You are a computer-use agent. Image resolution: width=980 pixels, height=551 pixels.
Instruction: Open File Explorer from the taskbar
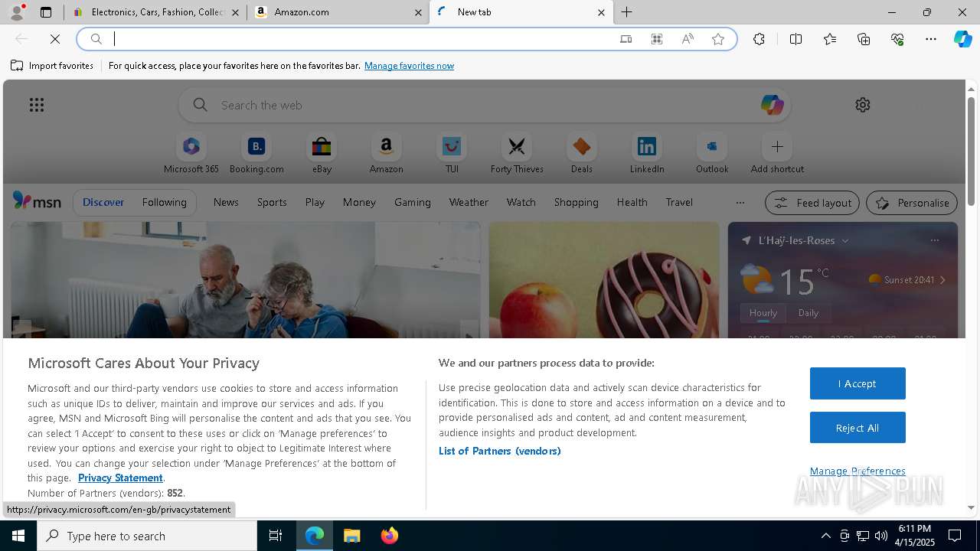[x=352, y=536]
